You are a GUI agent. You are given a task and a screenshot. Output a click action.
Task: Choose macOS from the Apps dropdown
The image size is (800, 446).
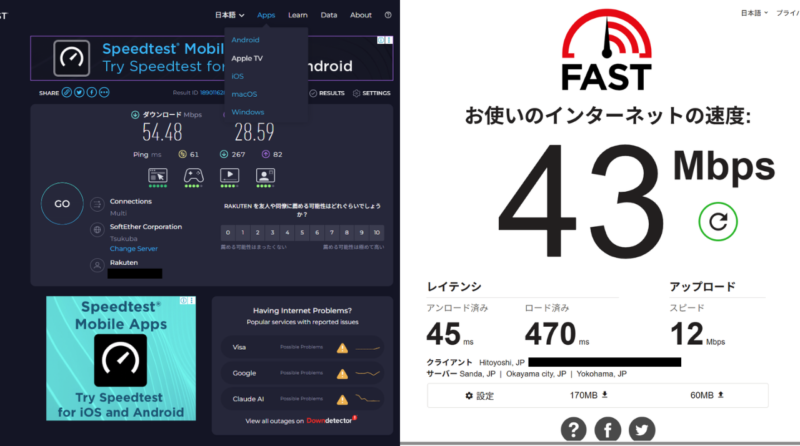point(244,94)
